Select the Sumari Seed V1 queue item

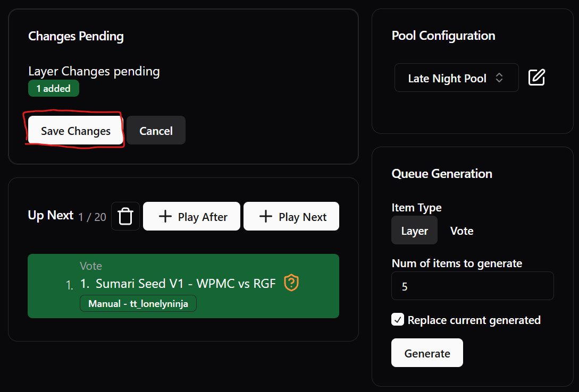[183, 286]
